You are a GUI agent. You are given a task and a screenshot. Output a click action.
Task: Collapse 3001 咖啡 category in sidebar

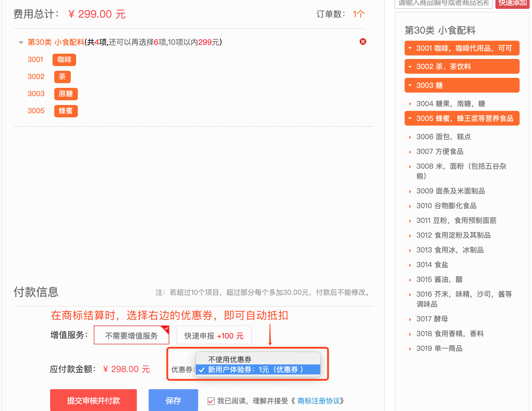tap(462, 48)
